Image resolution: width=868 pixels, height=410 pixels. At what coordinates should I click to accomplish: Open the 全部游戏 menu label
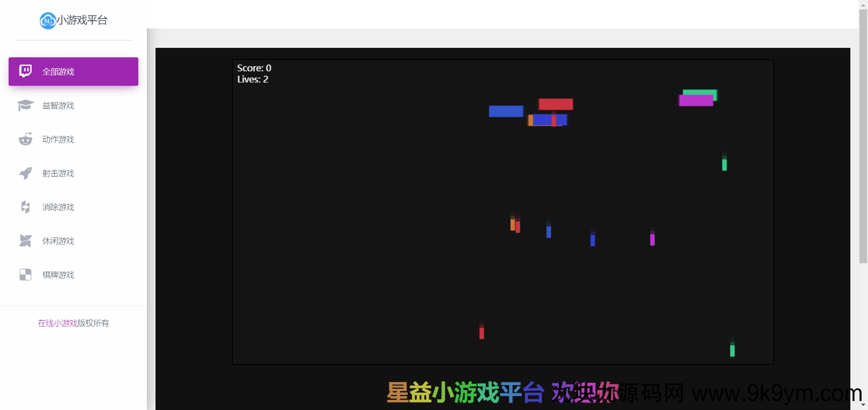pos(58,72)
